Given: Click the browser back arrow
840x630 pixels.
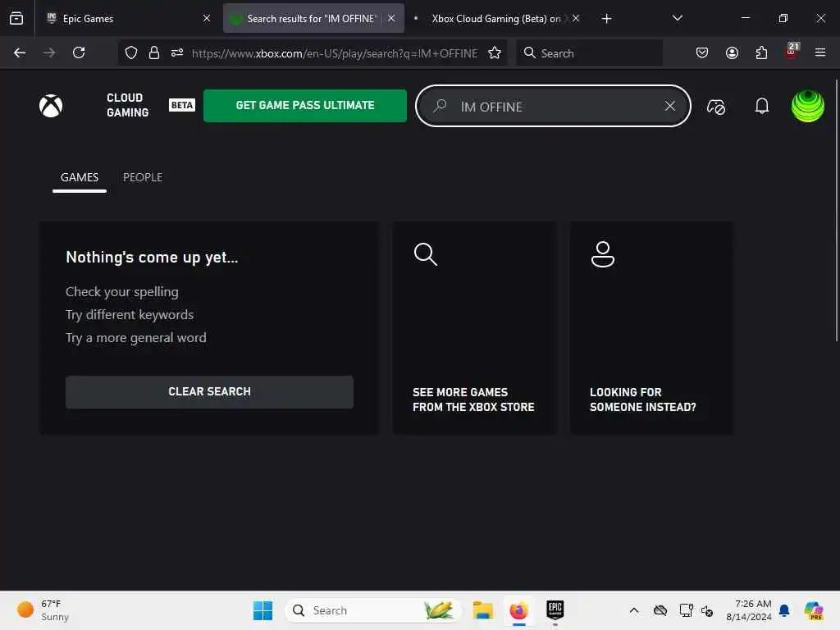Looking at the screenshot, I should click(20, 52).
